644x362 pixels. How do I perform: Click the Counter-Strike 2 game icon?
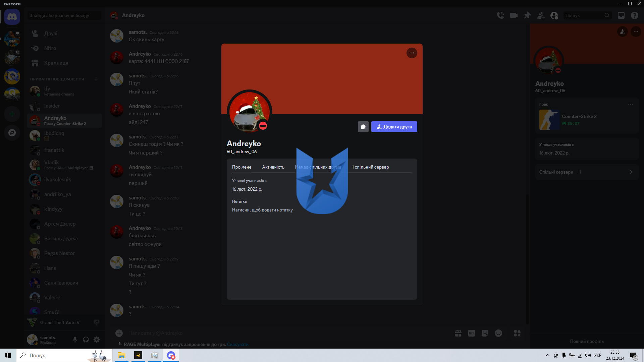coord(549,120)
